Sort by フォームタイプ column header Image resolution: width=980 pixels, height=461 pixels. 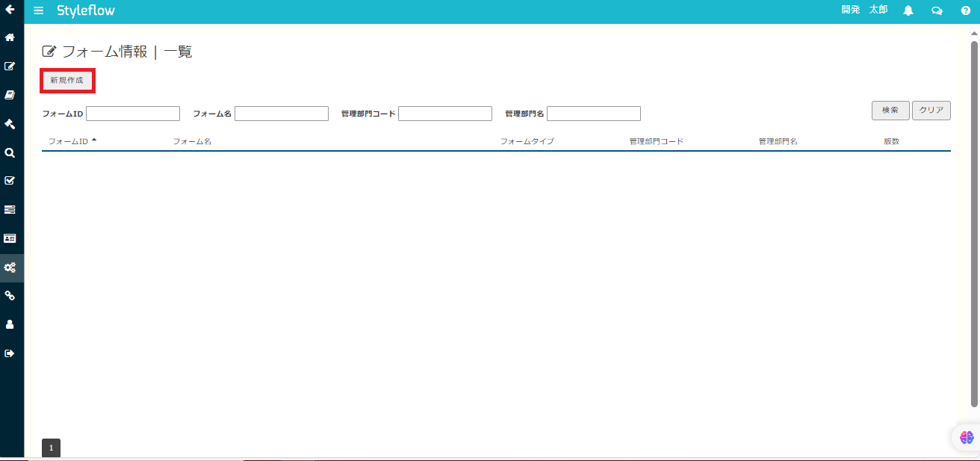tap(527, 141)
